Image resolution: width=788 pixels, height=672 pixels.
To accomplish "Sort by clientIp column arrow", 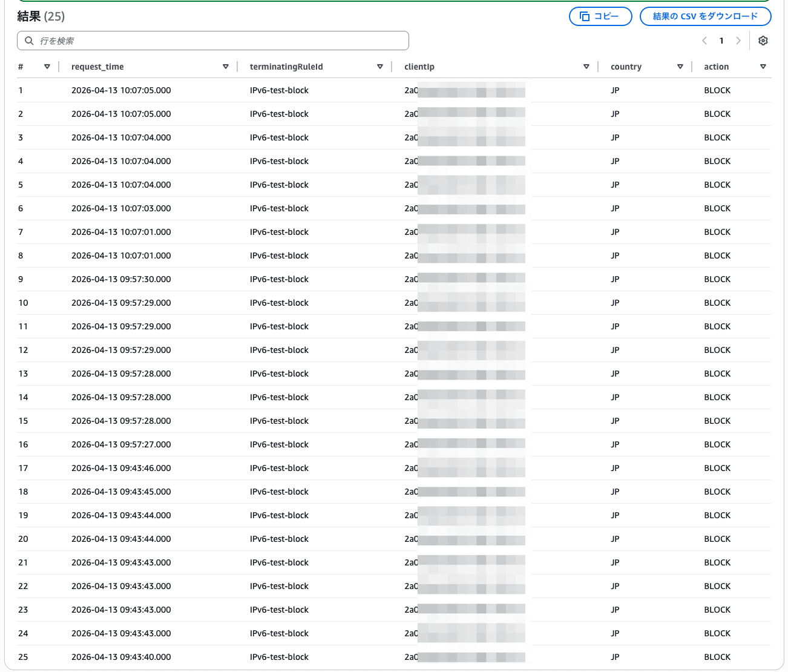I will (x=586, y=67).
